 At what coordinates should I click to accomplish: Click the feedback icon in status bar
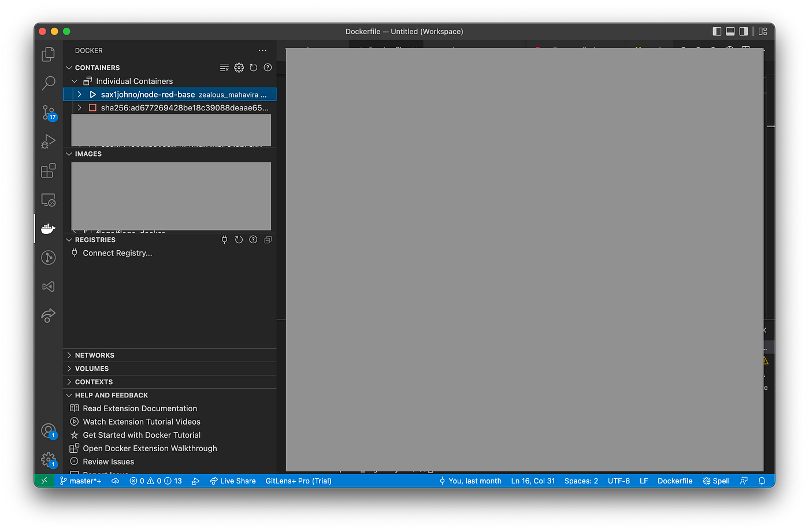click(744, 481)
